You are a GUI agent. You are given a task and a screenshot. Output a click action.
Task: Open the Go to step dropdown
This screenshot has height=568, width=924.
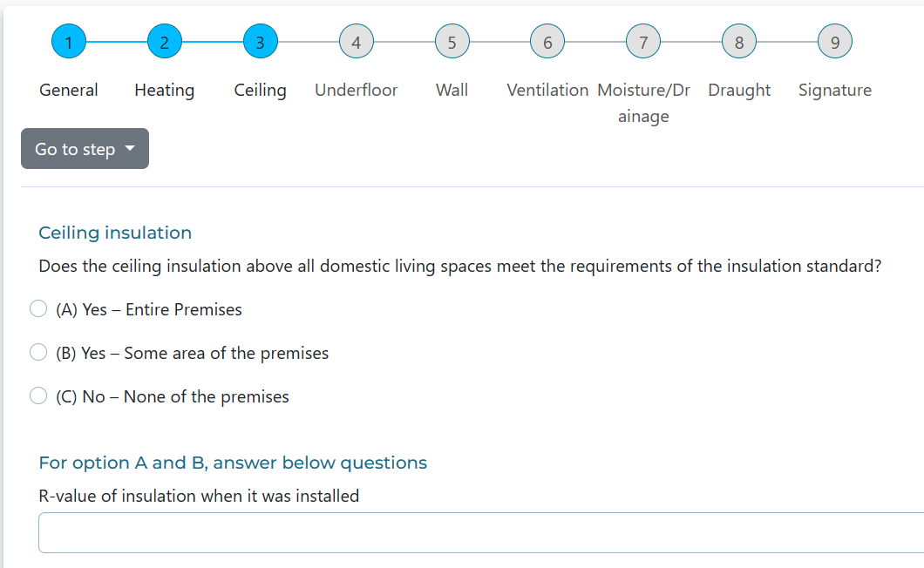[x=85, y=149]
